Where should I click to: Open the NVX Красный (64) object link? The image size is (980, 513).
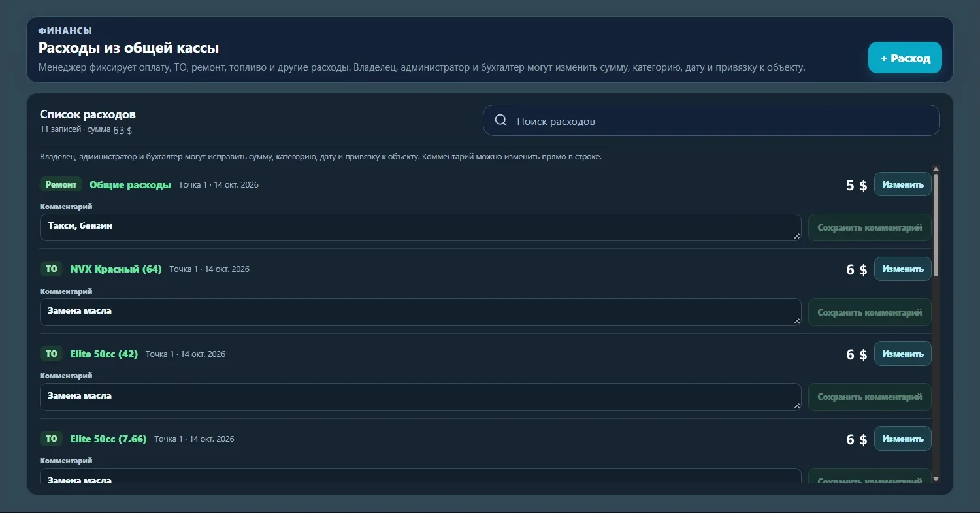coord(116,269)
